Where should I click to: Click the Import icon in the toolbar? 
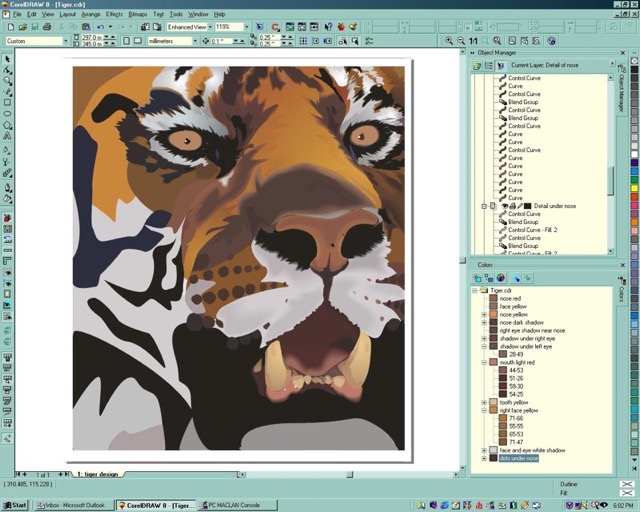(145, 27)
